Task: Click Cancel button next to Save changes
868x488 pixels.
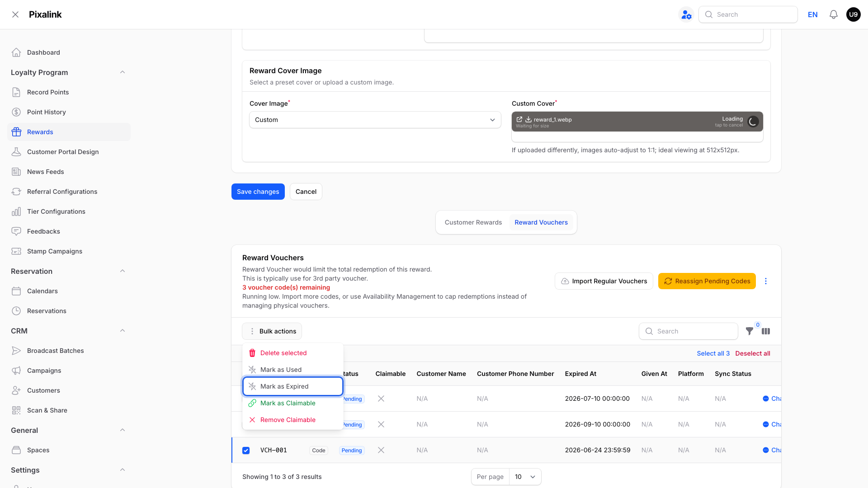Action: [306, 192]
